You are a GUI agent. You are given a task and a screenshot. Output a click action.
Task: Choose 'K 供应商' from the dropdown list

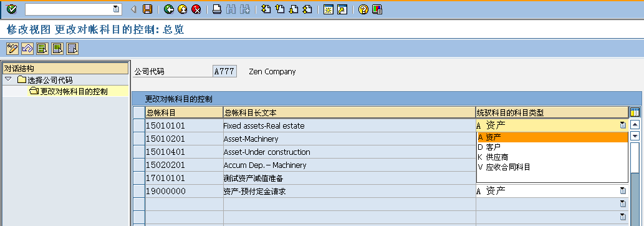[x=552, y=157]
